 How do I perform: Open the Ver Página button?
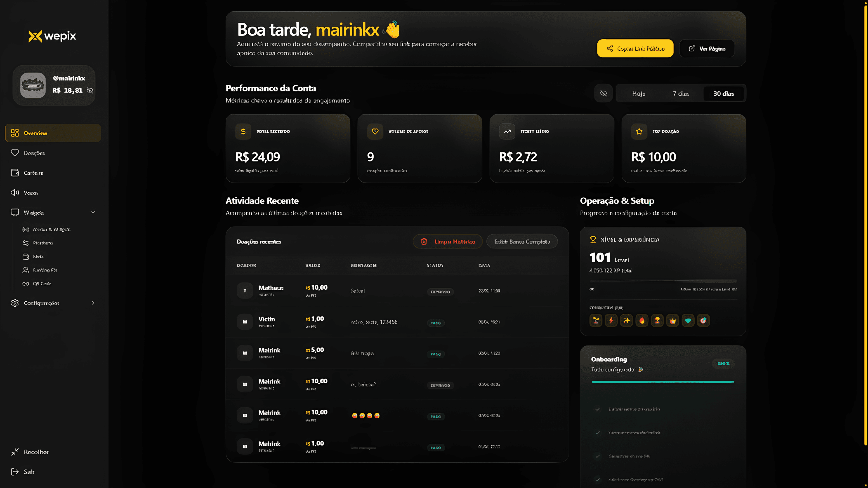[707, 49]
